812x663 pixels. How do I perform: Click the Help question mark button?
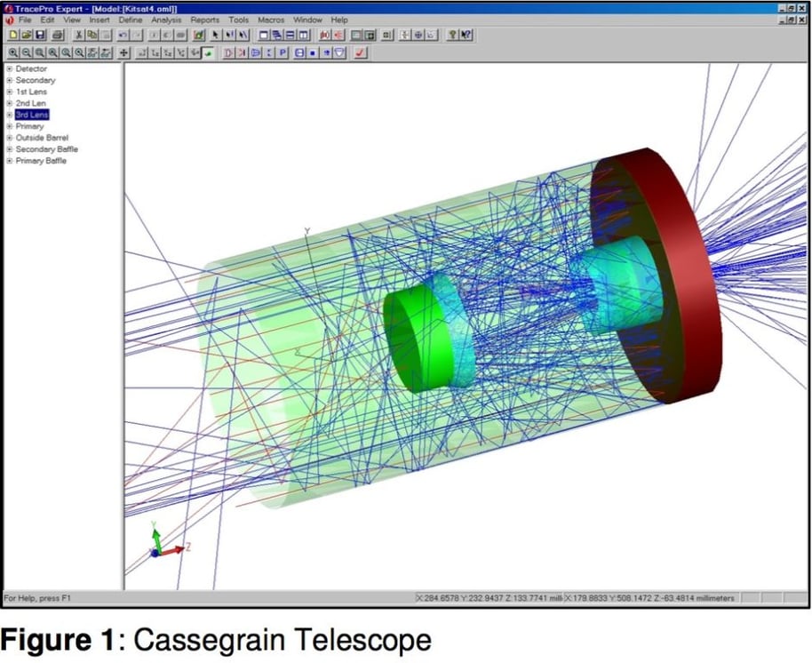point(452,36)
